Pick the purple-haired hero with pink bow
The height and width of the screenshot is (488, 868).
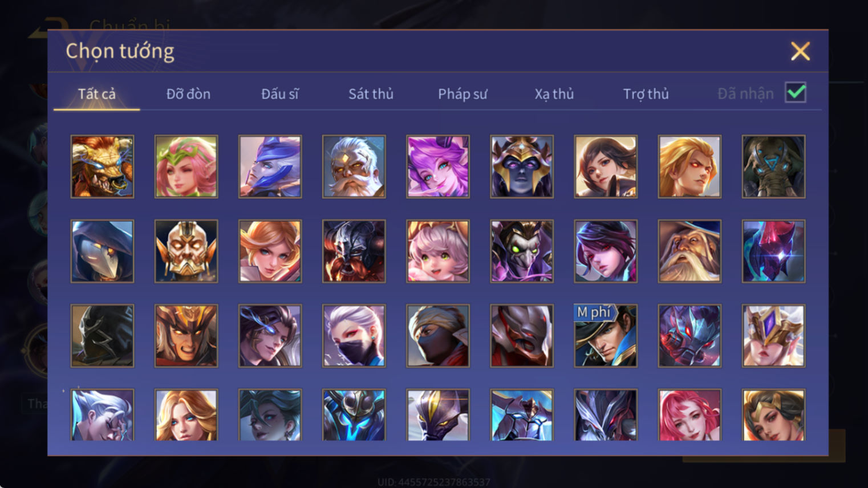(x=438, y=166)
